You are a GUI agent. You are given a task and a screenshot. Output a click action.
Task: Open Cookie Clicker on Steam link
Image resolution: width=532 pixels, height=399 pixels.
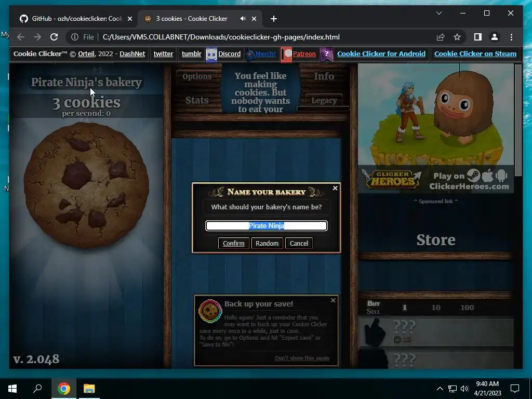pyautogui.click(x=475, y=54)
